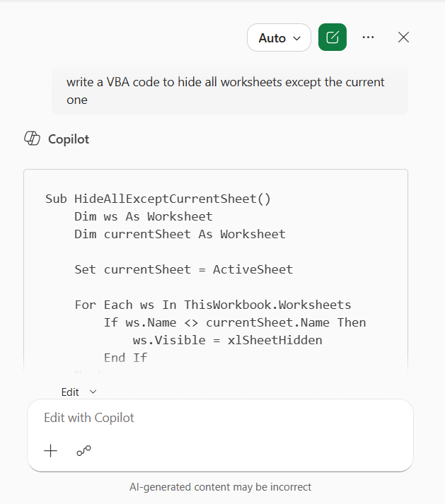The height and width of the screenshot is (504, 445).
Task: Open the Auto mode dropdown
Action: pos(279,37)
